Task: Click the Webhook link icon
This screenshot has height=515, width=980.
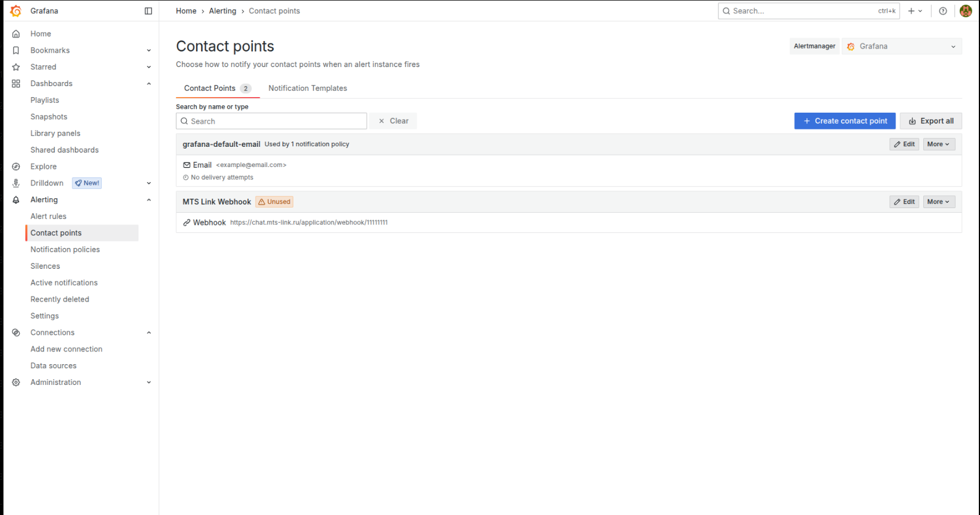Action: (187, 223)
